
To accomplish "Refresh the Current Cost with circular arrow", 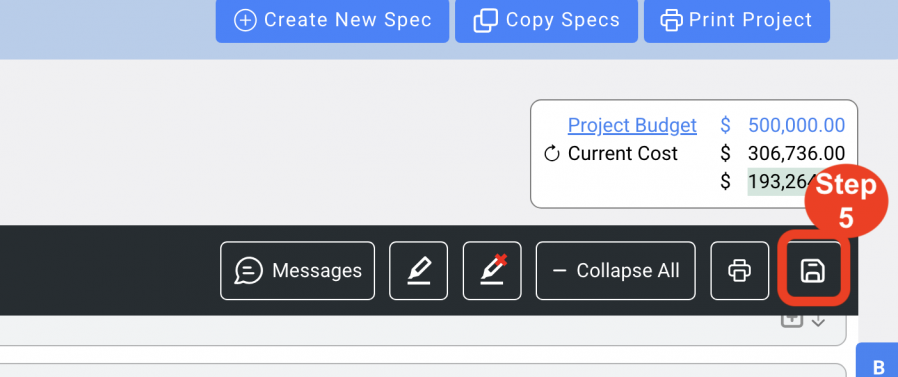I will 551,154.
